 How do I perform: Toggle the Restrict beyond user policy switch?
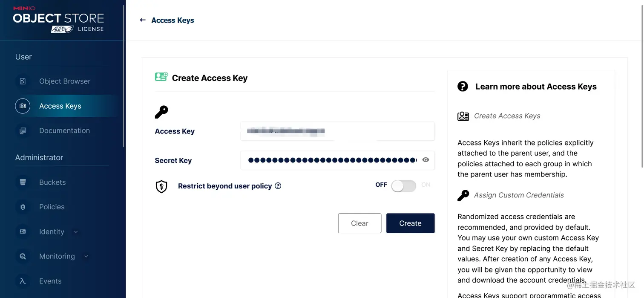click(403, 185)
